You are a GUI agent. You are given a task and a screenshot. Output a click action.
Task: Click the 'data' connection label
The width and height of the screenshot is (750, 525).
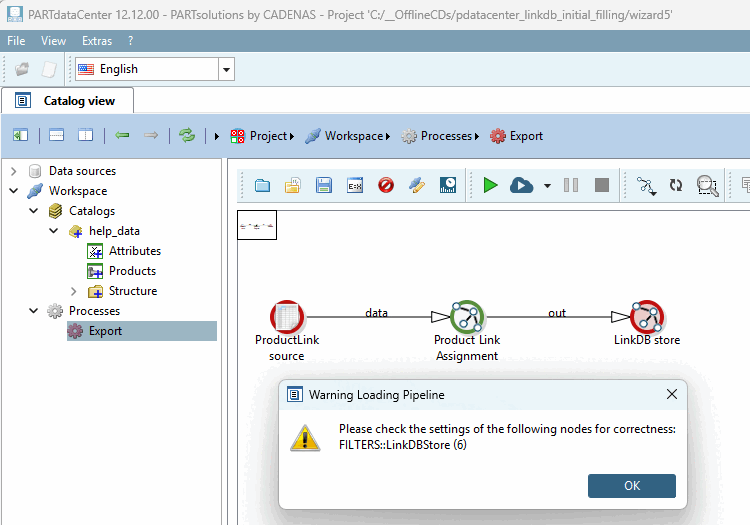376,313
